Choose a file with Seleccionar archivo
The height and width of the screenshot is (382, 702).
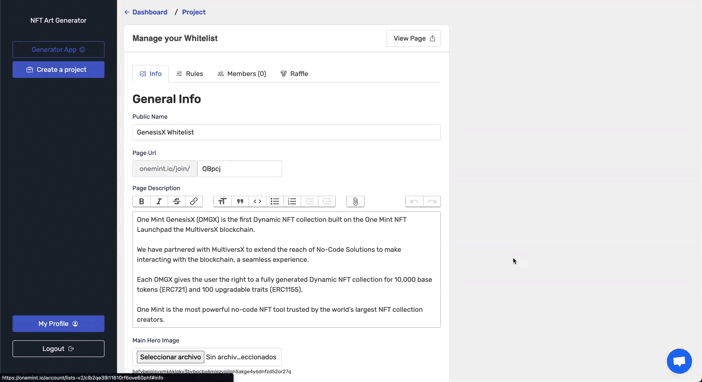(171, 357)
